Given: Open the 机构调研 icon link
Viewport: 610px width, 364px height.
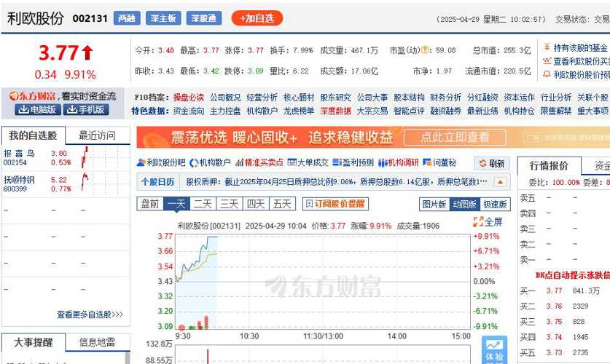Looking at the screenshot, I should tap(399, 163).
